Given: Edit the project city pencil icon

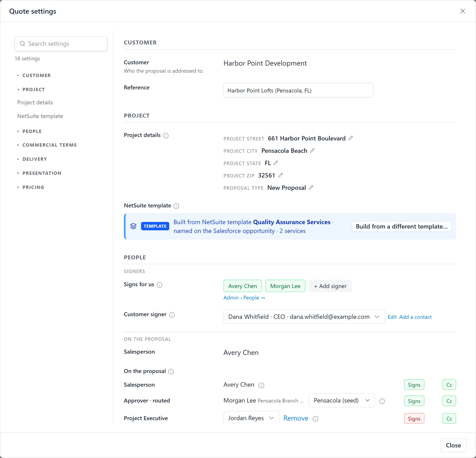Looking at the screenshot, I should 312,150.
